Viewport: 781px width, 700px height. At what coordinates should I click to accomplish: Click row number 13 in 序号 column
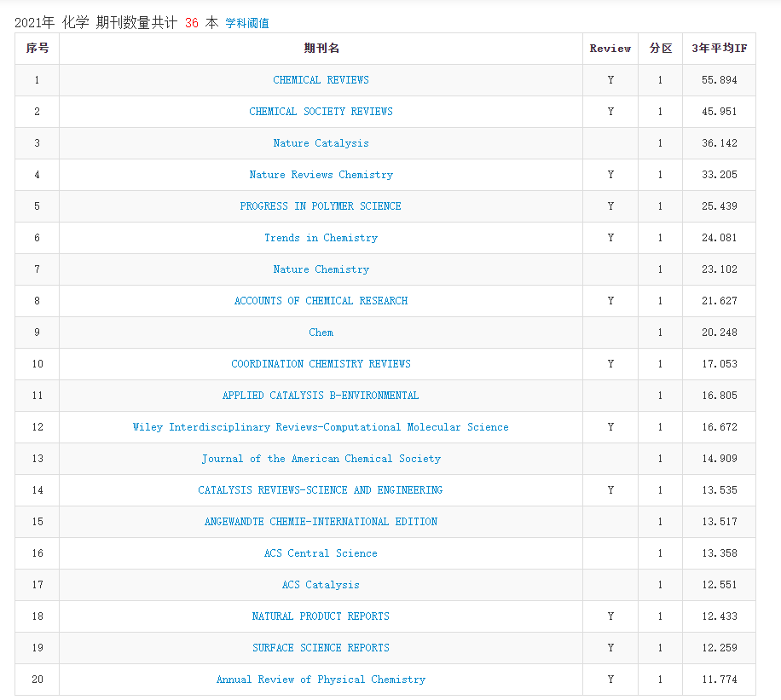click(x=38, y=459)
